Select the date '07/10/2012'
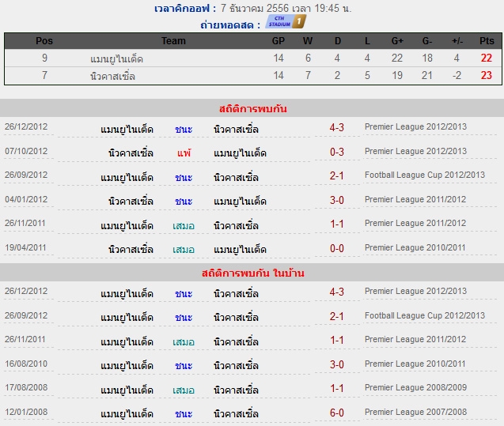This screenshot has height=426, width=504. [x=26, y=151]
